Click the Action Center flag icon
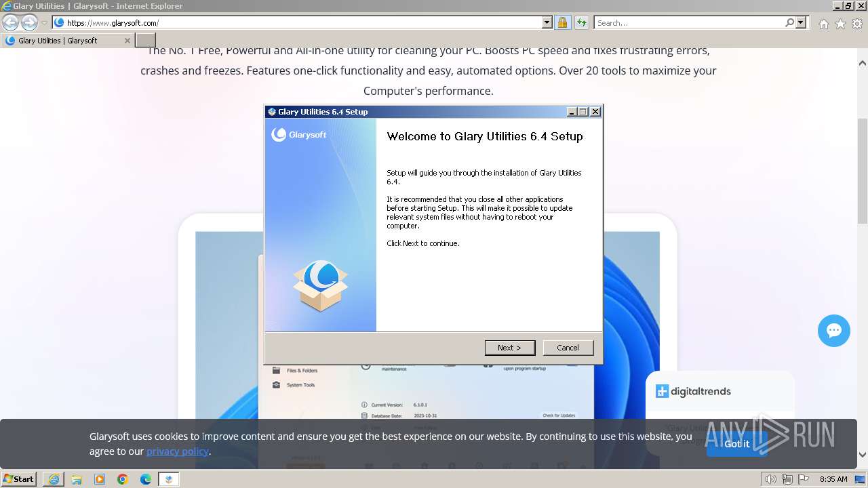The image size is (868, 488). (x=804, y=479)
